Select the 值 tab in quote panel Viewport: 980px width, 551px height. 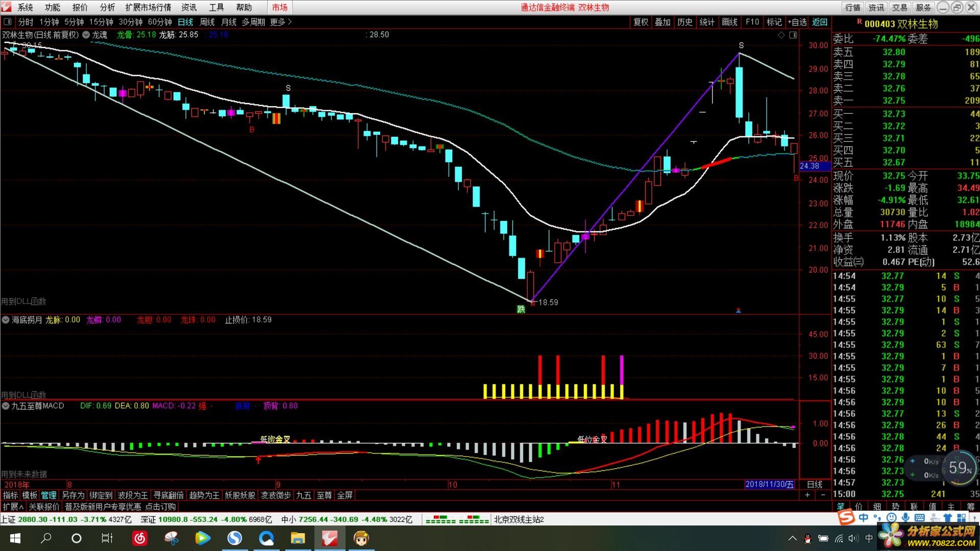[933, 506]
